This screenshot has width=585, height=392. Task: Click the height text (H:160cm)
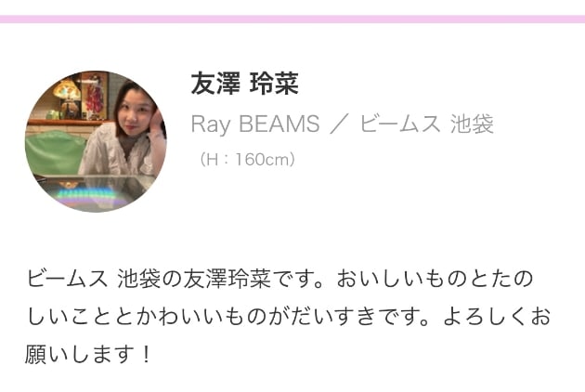[248, 160]
